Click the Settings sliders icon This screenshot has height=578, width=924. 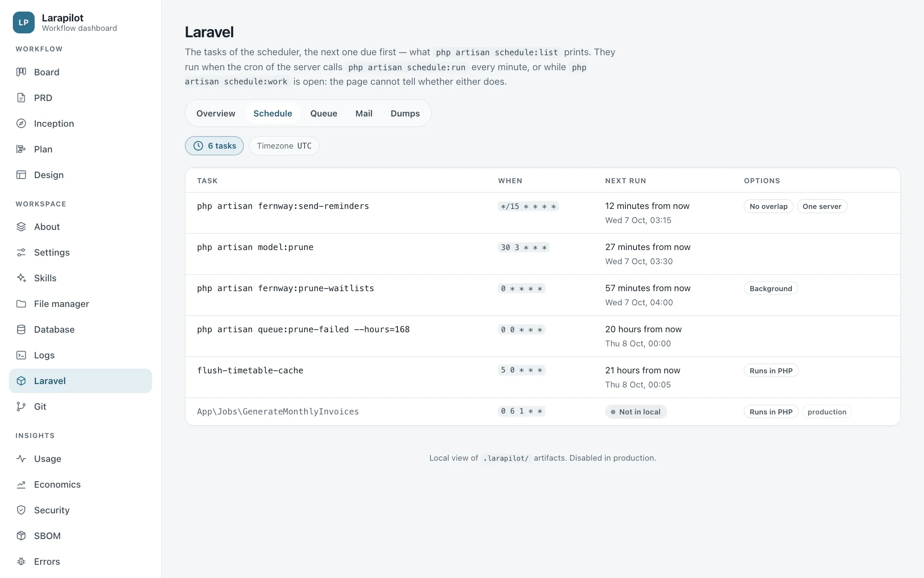click(21, 252)
